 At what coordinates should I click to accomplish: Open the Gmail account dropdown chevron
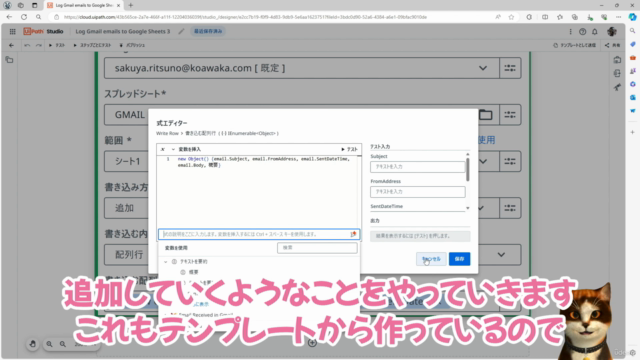[x=483, y=68]
